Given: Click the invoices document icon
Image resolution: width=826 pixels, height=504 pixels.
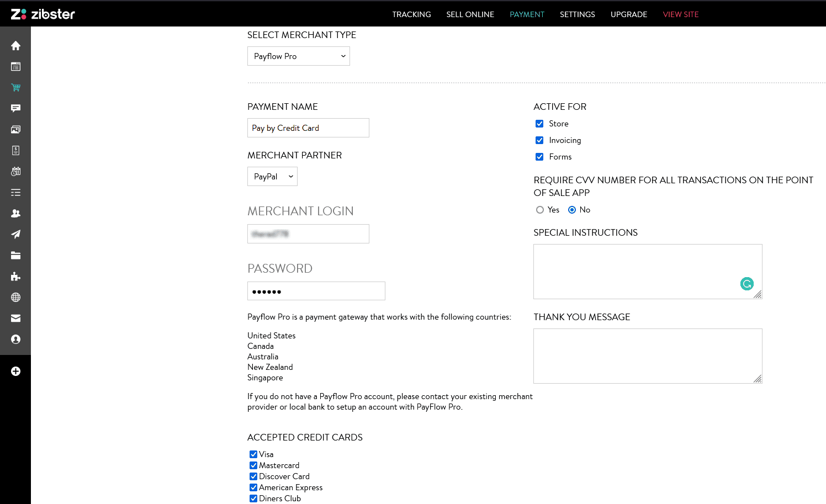Looking at the screenshot, I should [15, 150].
